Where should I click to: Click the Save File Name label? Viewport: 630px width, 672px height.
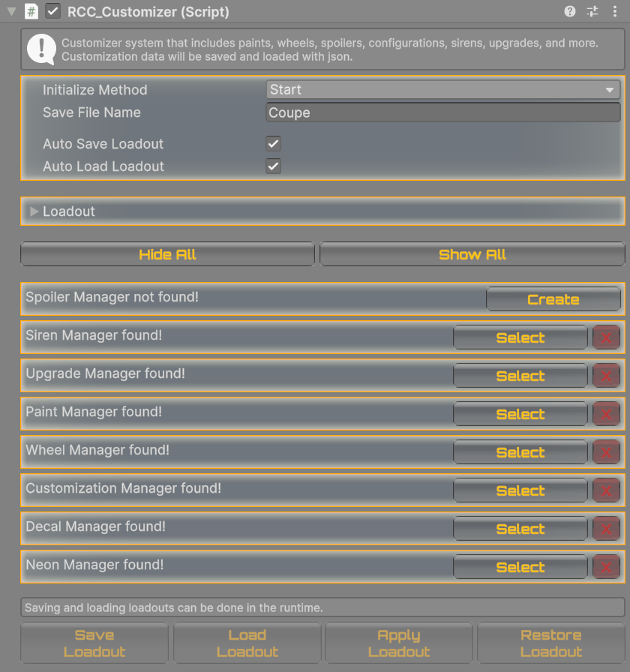(91, 112)
